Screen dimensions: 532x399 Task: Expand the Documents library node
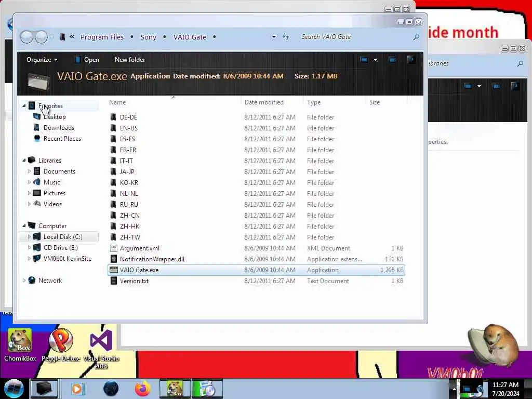click(x=29, y=171)
